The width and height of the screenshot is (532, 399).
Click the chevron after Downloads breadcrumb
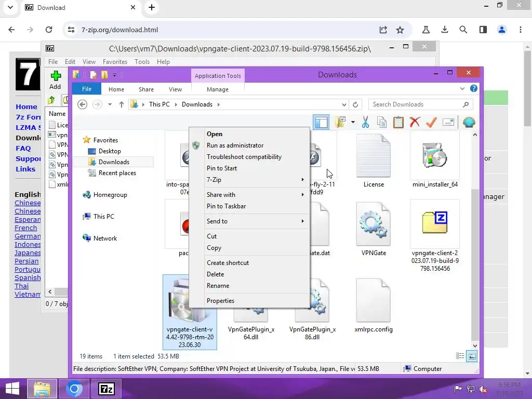(219, 104)
